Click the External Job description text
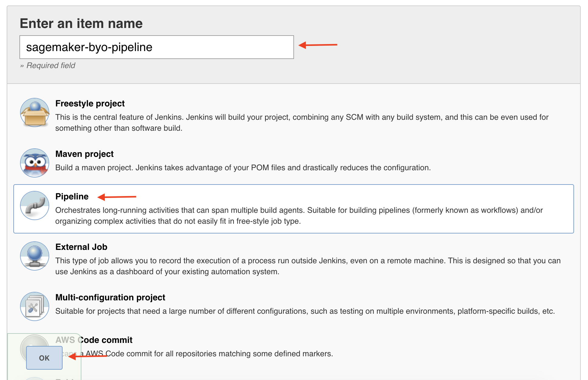 (x=308, y=266)
